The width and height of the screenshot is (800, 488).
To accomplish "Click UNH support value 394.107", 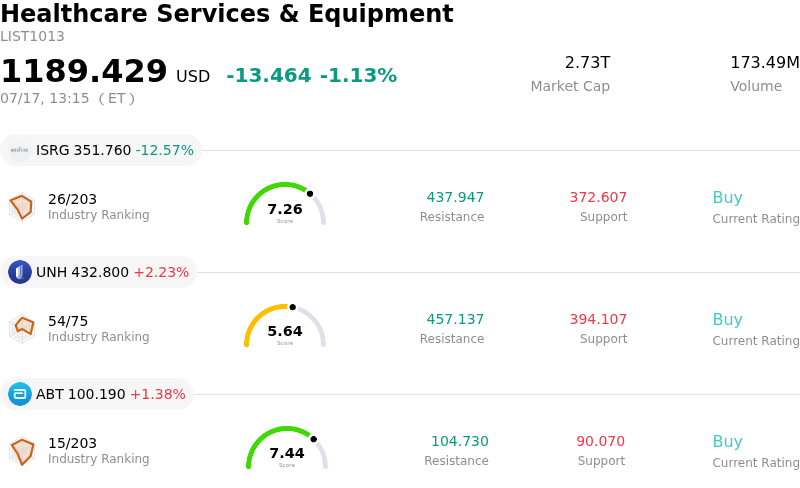I will [598, 319].
